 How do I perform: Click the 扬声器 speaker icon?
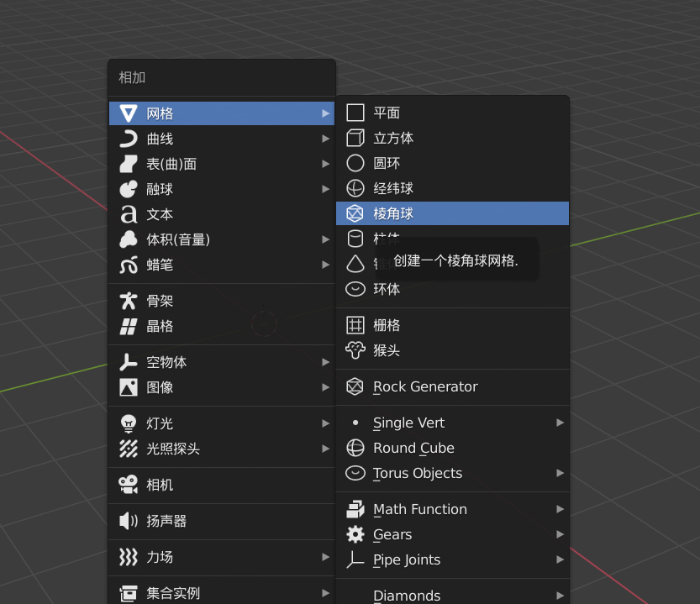(x=128, y=521)
